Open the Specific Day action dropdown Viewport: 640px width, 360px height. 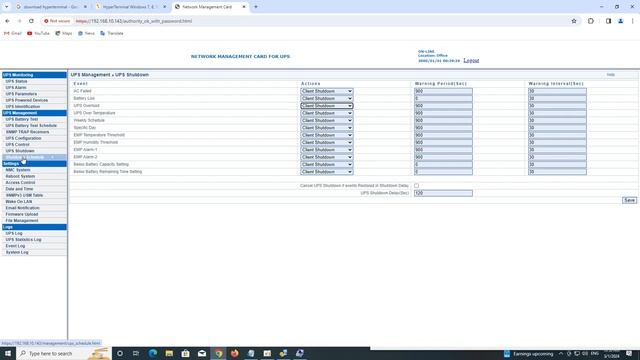pyautogui.click(x=327, y=128)
